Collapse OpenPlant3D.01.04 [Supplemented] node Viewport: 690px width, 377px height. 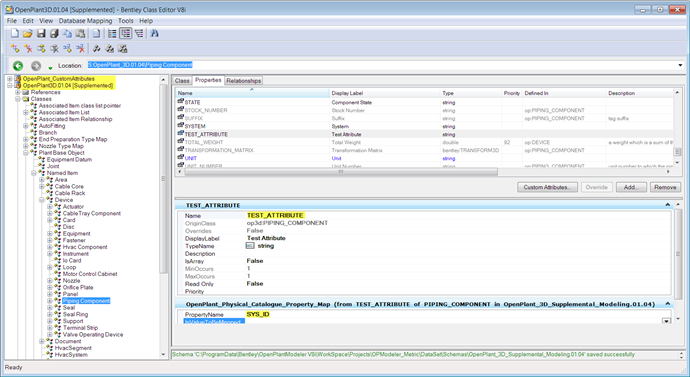(x=10, y=86)
